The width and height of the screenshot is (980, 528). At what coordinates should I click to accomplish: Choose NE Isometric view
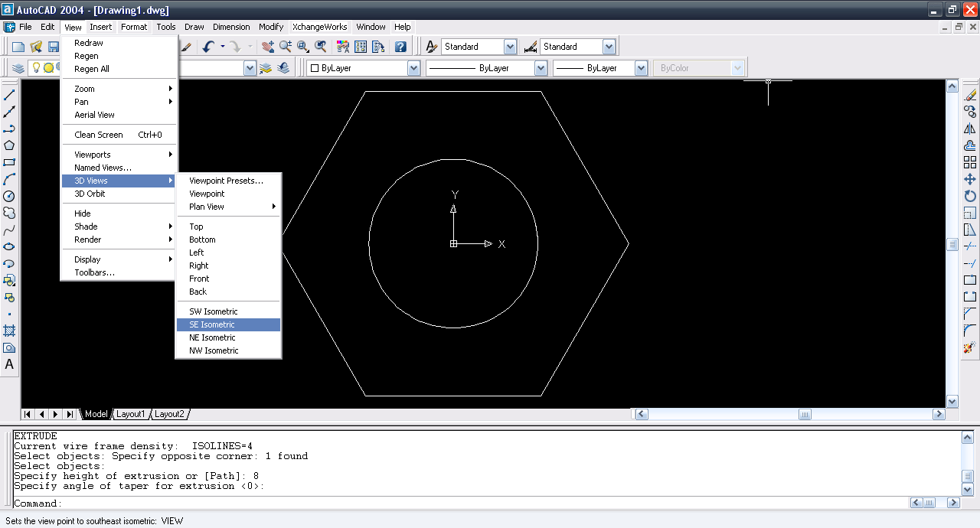(229, 337)
